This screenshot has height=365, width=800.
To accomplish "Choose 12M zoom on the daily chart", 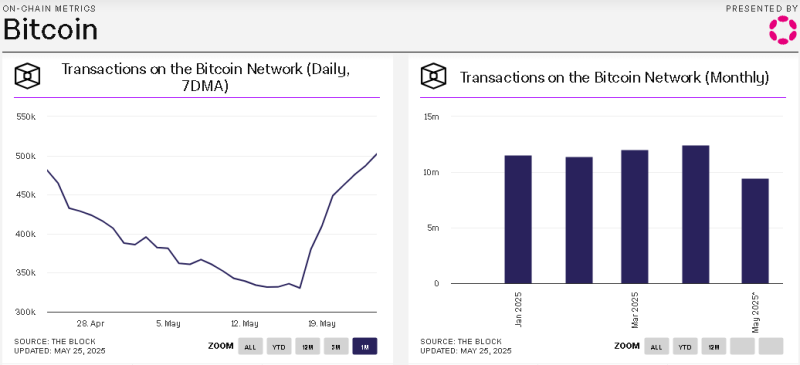I will (x=308, y=347).
